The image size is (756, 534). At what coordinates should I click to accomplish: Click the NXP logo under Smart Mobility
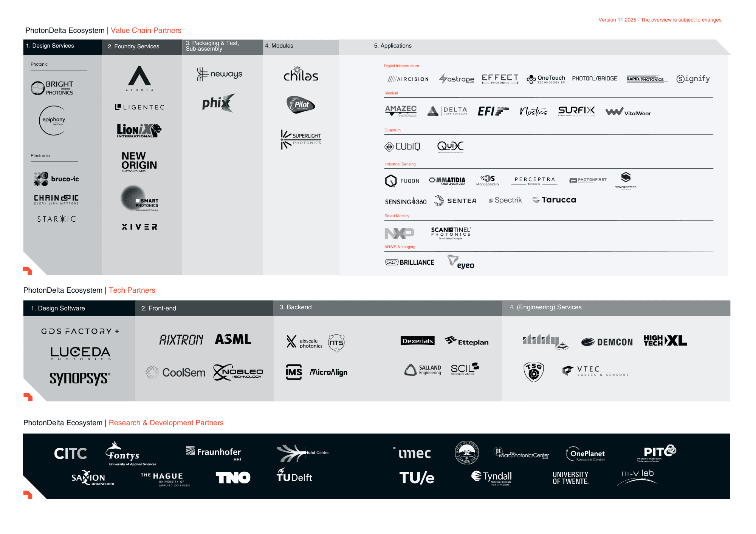399,233
